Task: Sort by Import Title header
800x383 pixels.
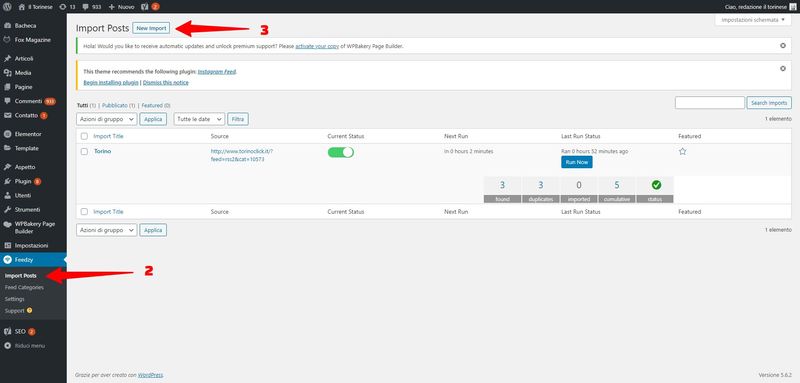Action: click(108, 136)
